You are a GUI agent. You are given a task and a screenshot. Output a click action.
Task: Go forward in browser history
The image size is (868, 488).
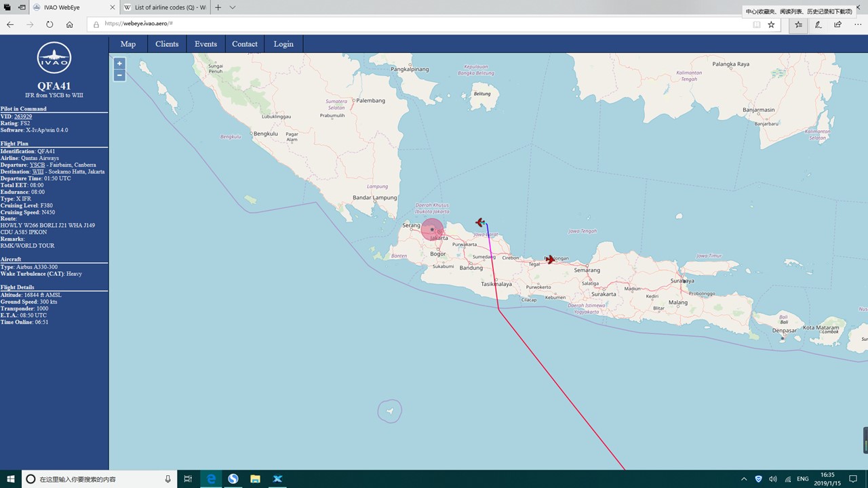(30, 24)
